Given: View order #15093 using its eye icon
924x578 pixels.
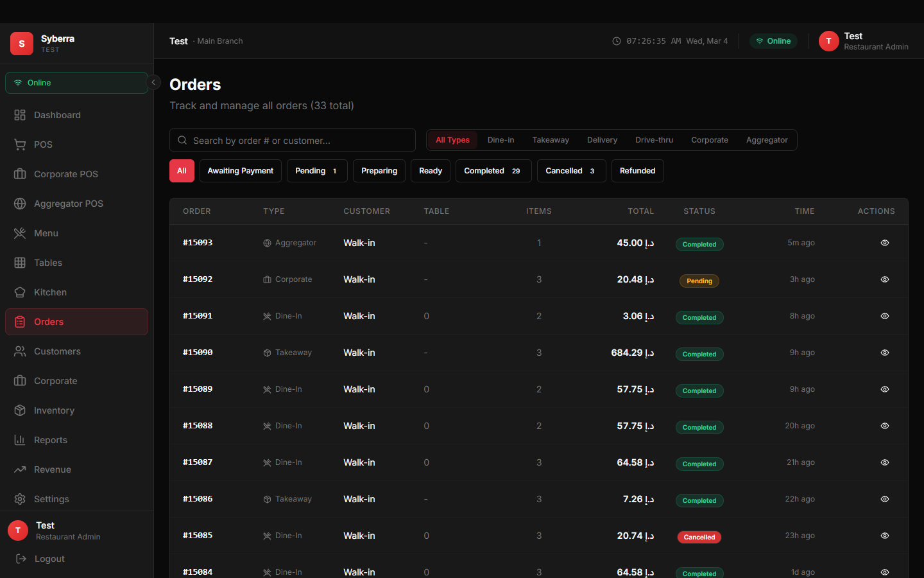Looking at the screenshot, I should [885, 243].
